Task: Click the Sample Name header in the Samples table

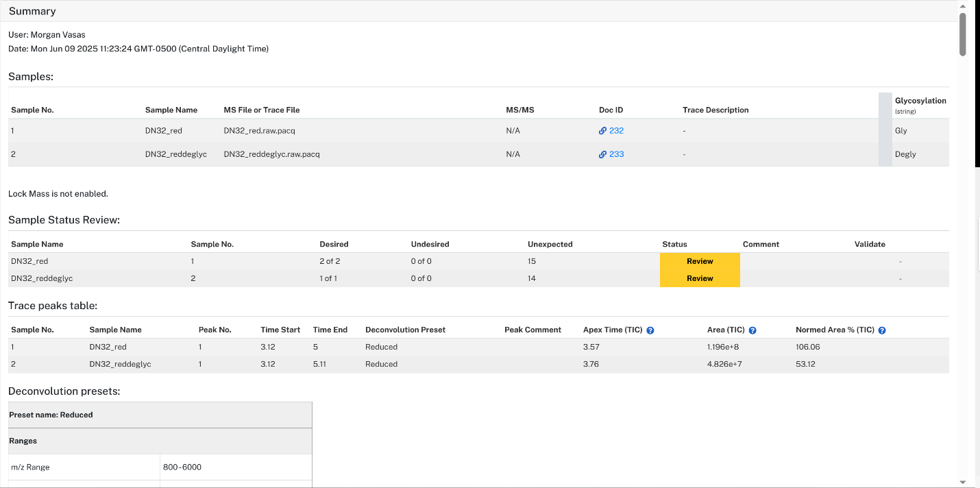Action: [x=171, y=110]
